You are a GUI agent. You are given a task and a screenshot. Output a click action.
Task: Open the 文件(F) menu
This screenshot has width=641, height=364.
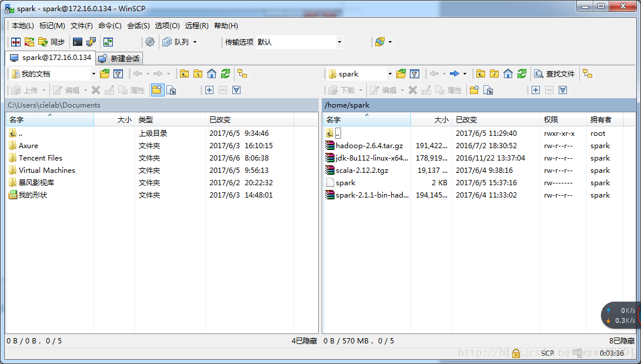coord(81,25)
